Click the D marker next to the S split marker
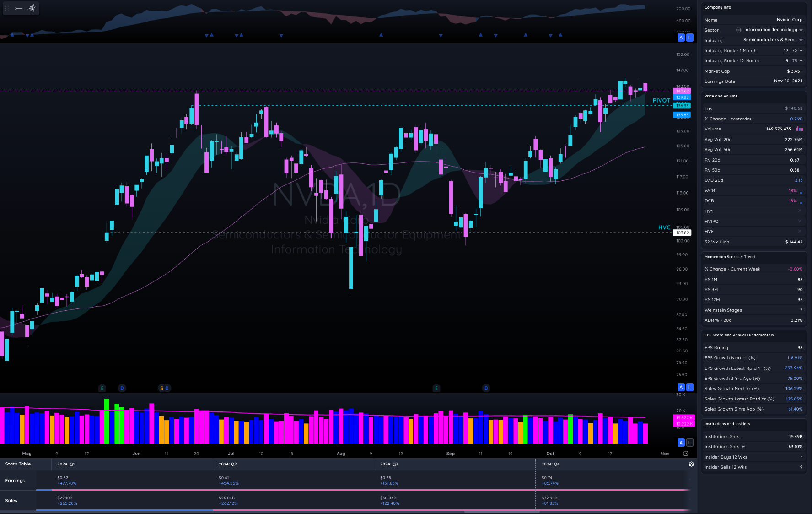 tap(167, 388)
